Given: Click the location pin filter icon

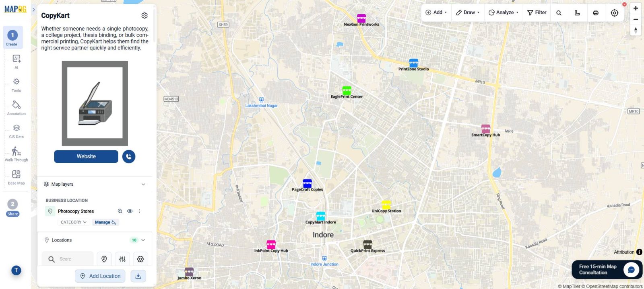Looking at the screenshot, I should click(104, 259).
